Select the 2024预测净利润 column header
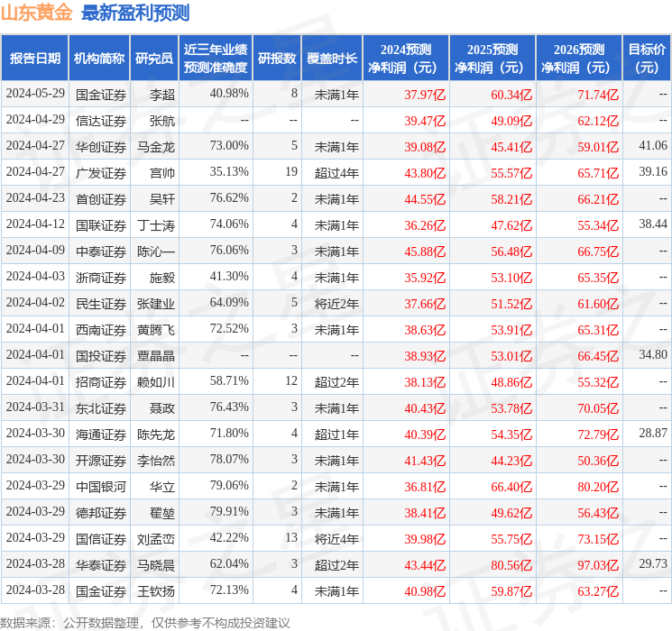Image resolution: width=672 pixels, height=631 pixels. (405, 59)
